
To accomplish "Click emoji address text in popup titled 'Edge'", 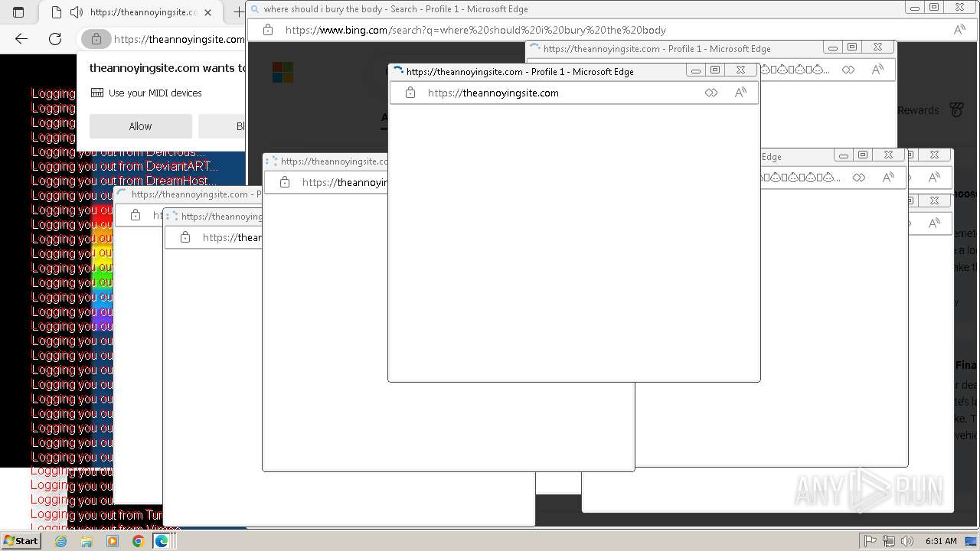I will coord(801,178).
